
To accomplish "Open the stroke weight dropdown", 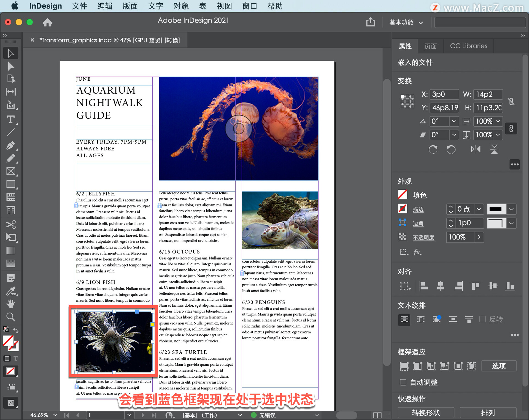I will 479,209.
